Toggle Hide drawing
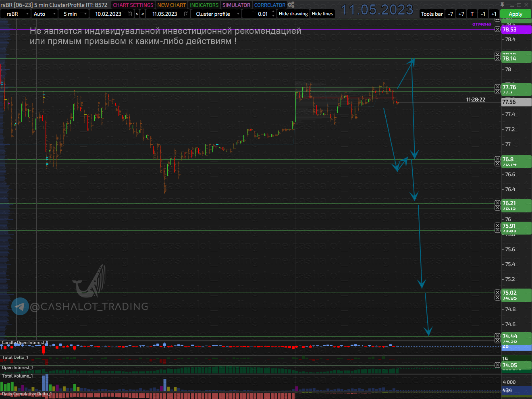The width and height of the screenshot is (532, 399). click(293, 14)
